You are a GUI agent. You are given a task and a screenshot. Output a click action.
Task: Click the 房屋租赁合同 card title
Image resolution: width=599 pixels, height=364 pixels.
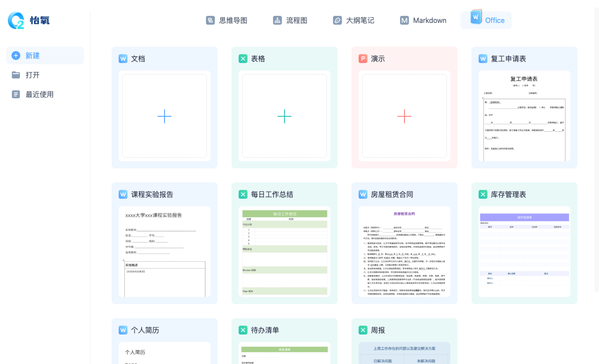click(x=392, y=195)
